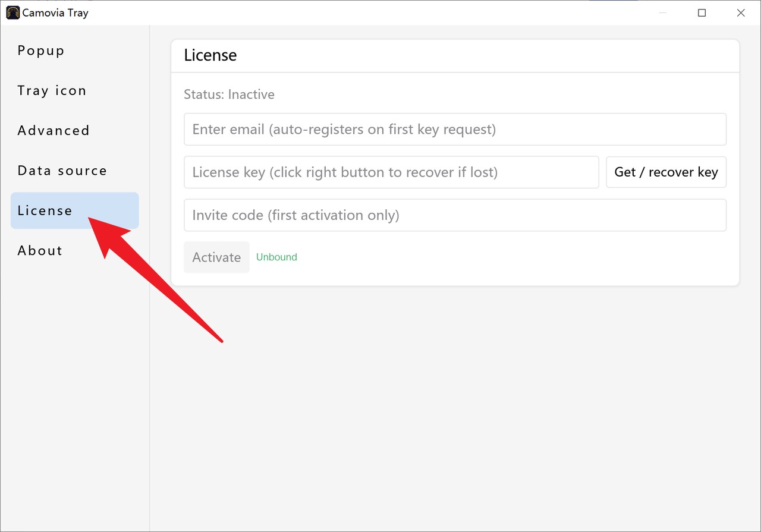Maximize the Camovia Tray window
Screen dimensions: 761x532
point(702,12)
